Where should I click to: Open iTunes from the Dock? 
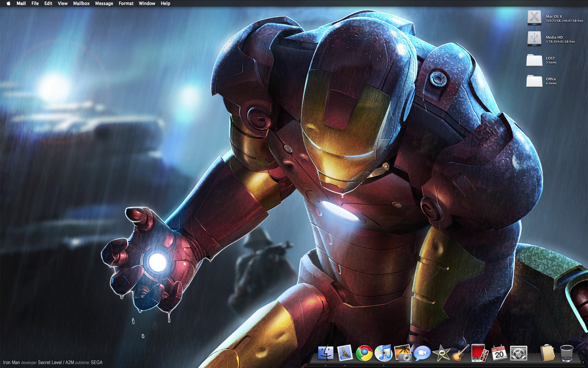383,353
